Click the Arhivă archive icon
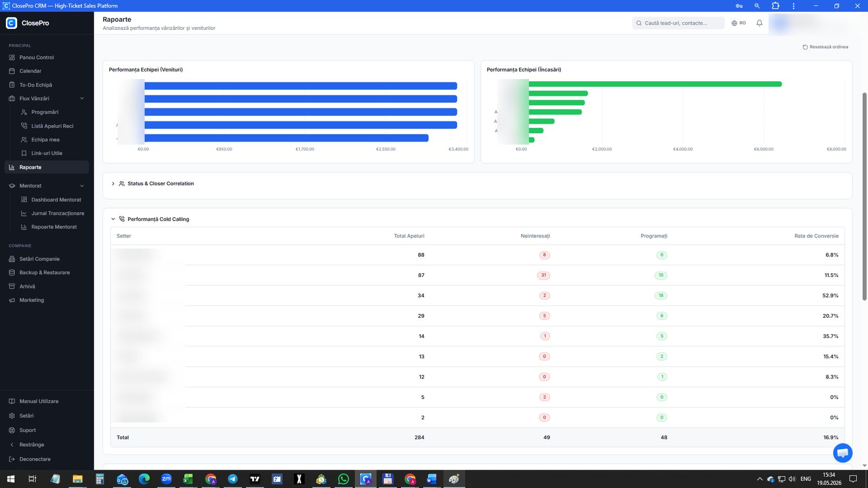This screenshot has height=488, width=868. click(12, 286)
